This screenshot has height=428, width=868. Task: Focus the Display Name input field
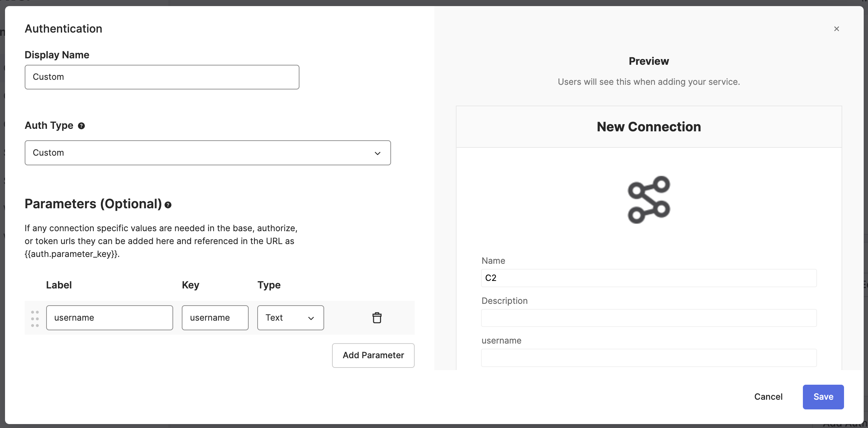pyautogui.click(x=162, y=77)
